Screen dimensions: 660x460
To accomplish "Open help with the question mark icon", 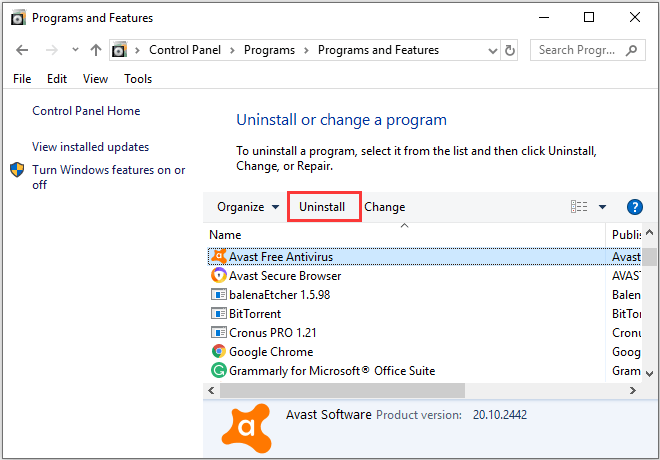I will (634, 207).
